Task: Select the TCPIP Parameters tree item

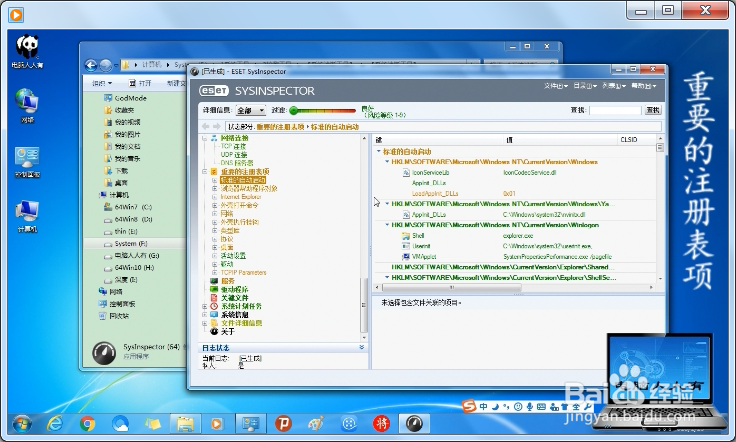Action: [243, 273]
